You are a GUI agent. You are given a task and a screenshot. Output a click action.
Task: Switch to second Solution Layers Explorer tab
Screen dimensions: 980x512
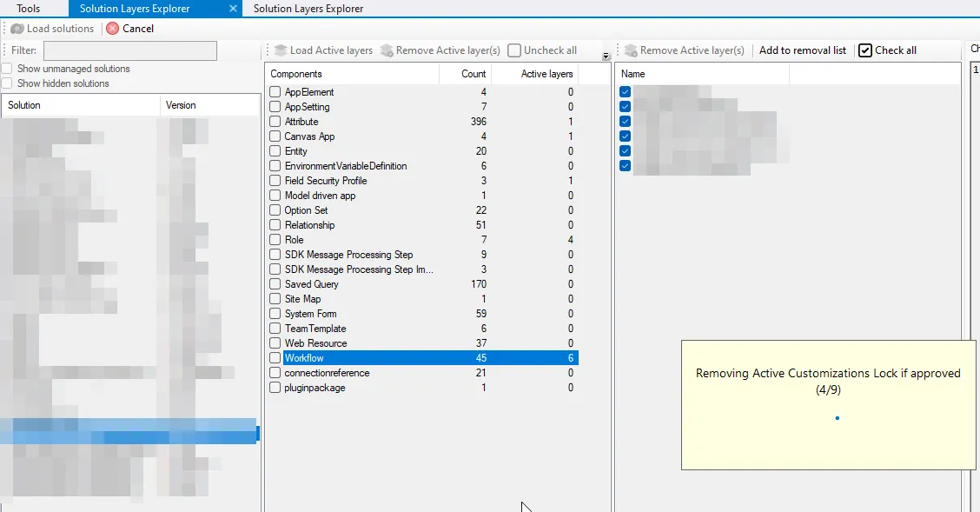(x=308, y=9)
